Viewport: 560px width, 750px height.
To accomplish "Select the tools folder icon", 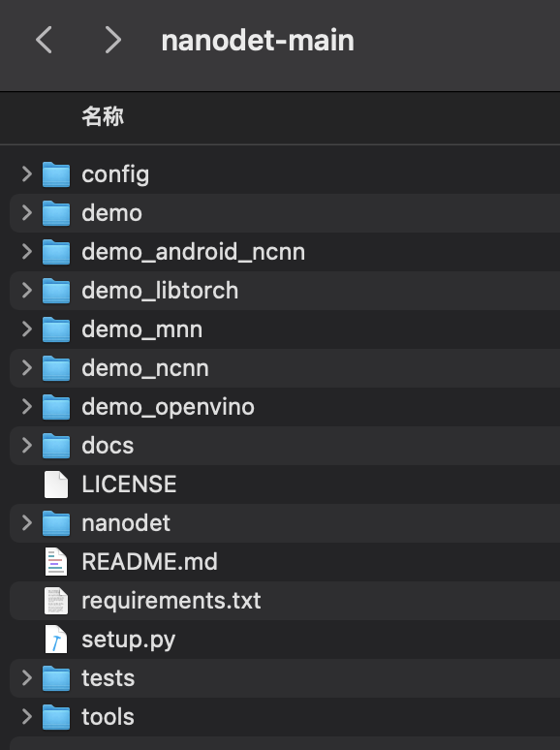I will click(56, 717).
